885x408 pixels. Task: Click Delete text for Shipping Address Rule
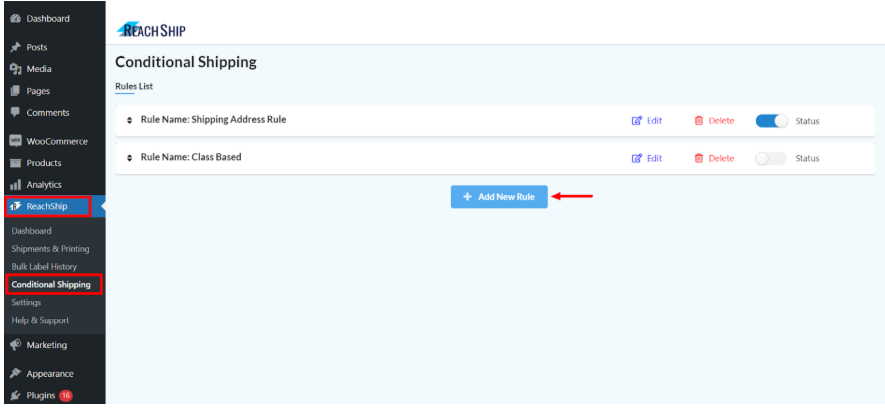coord(721,121)
